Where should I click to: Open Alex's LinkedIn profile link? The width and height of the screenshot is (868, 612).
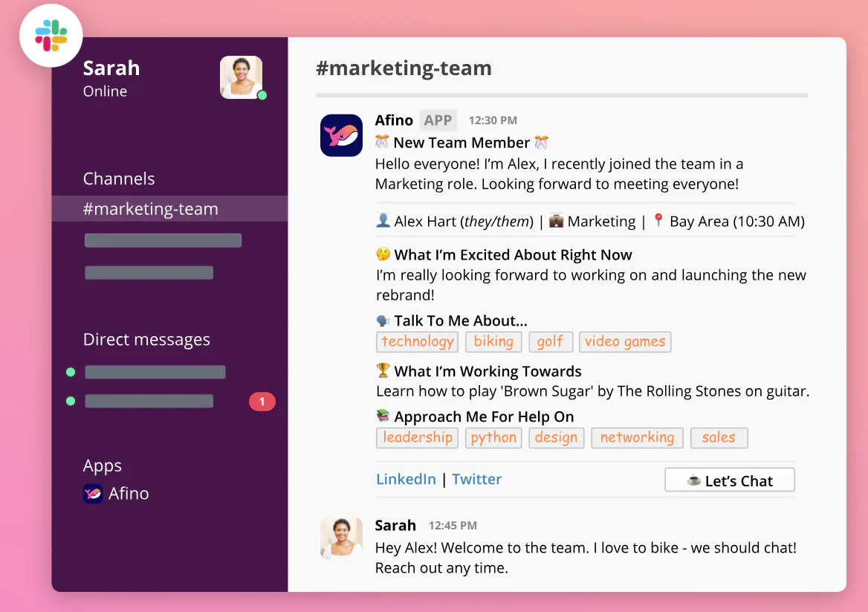point(406,480)
